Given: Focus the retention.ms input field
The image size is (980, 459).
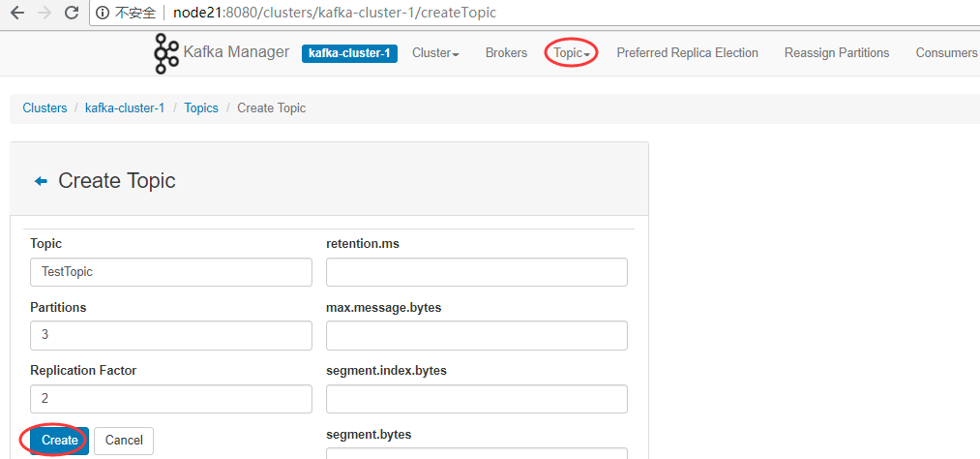Looking at the screenshot, I should coord(477,272).
